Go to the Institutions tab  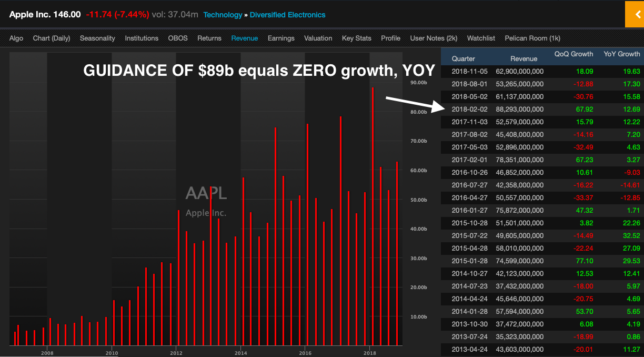pyautogui.click(x=142, y=38)
